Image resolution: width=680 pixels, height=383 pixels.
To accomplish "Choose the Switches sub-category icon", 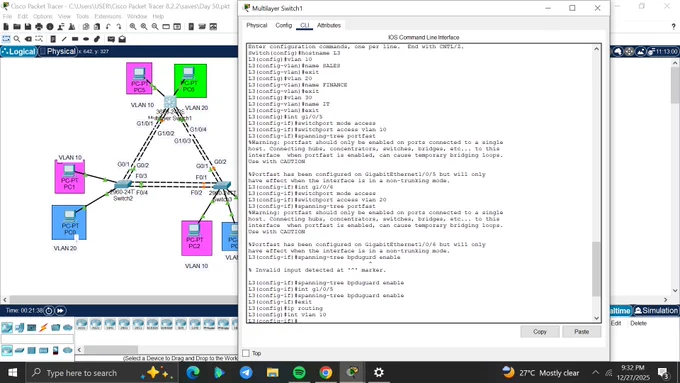I will point(19,350).
